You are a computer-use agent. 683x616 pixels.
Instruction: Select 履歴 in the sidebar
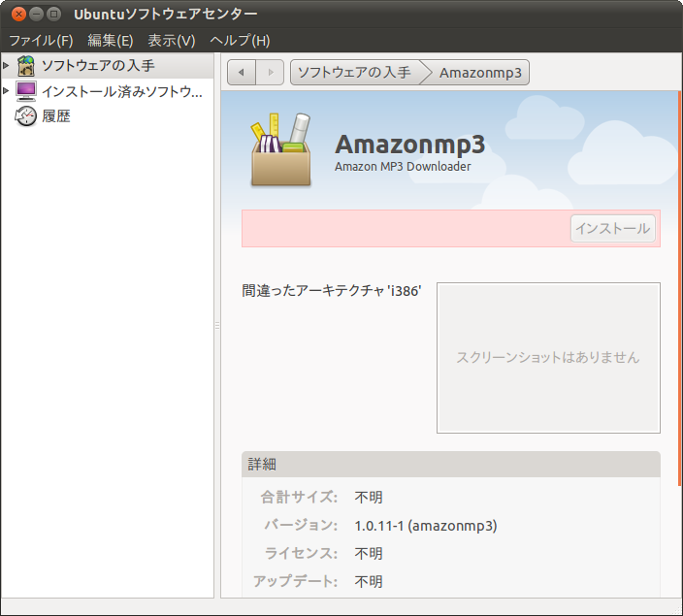56,116
